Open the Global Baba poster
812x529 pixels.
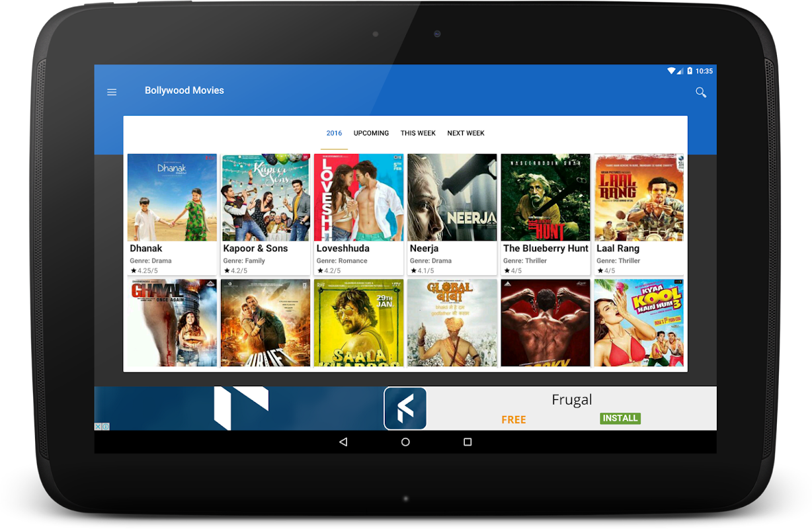tap(452, 323)
